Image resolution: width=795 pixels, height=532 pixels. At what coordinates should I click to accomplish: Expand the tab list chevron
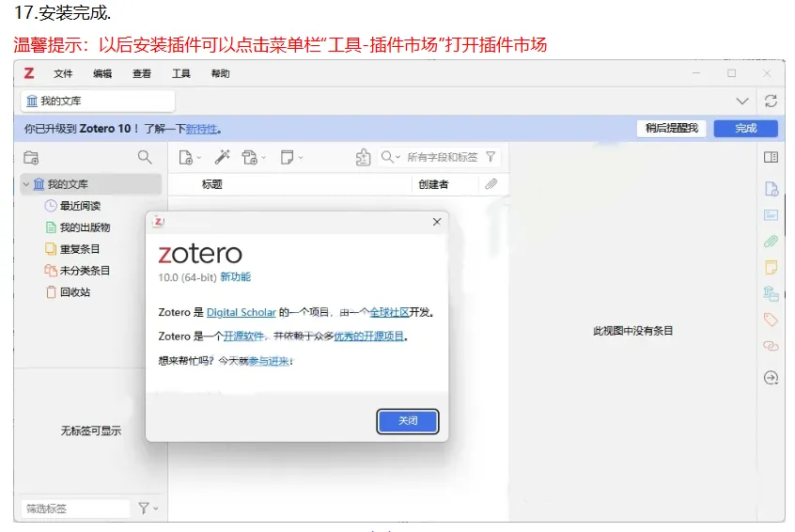click(x=742, y=102)
